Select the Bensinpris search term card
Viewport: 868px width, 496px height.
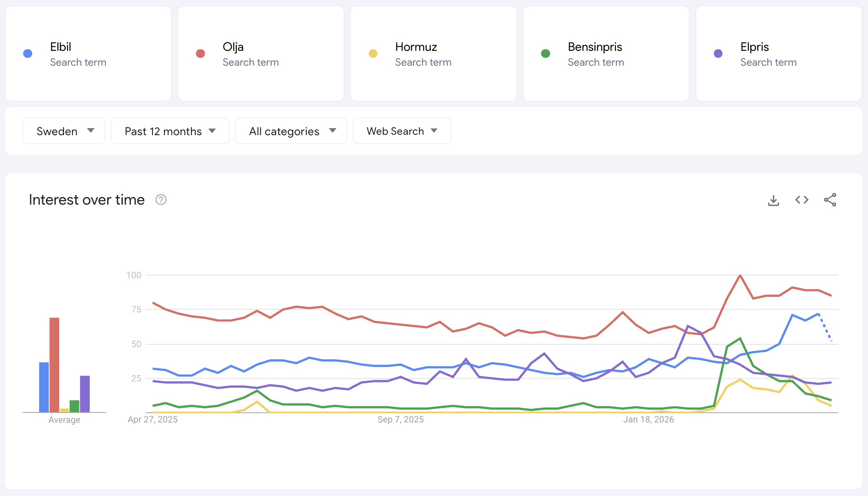pos(606,54)
